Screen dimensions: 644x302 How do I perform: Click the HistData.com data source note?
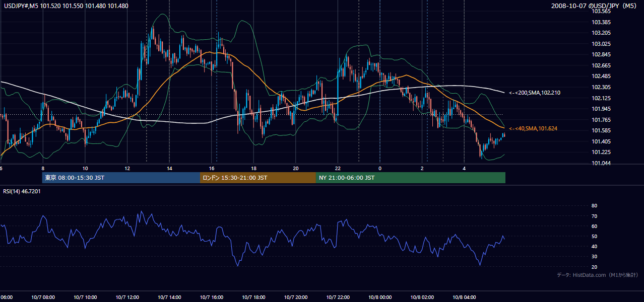(x=598, y=275)
